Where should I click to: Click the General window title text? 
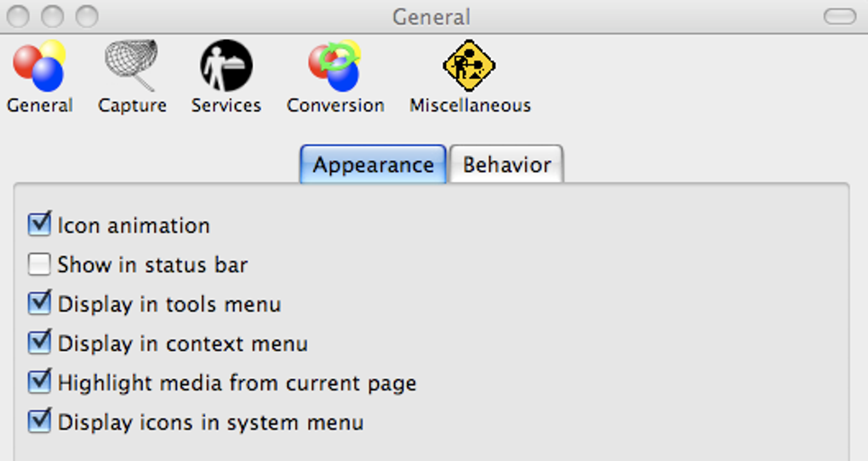[x=431, y=17]
